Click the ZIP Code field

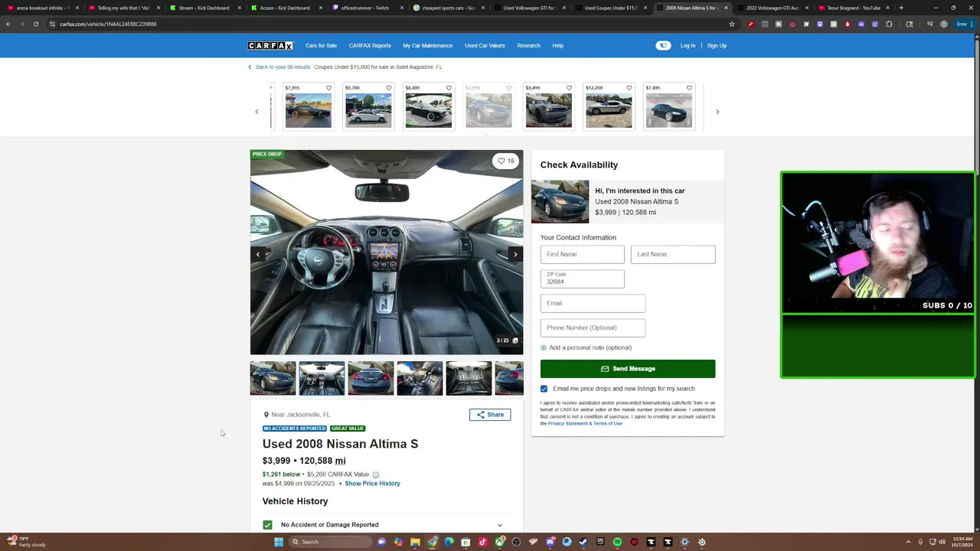click(583, 279)
